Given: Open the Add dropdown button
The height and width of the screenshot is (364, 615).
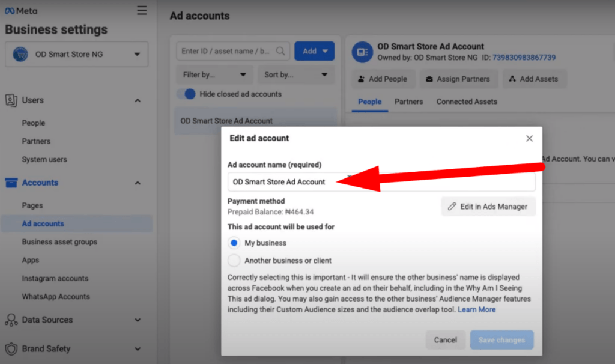Looking at the screenshot, I should [x=315, y=51].
